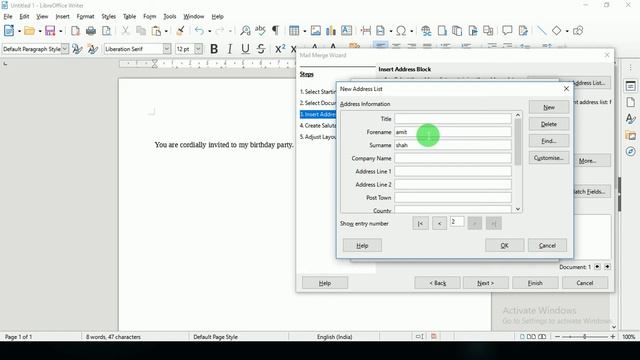The width and height of the screenshot is (640, 360).
Task: Expand the New document dropdown arrow
Action: point(19,31)
